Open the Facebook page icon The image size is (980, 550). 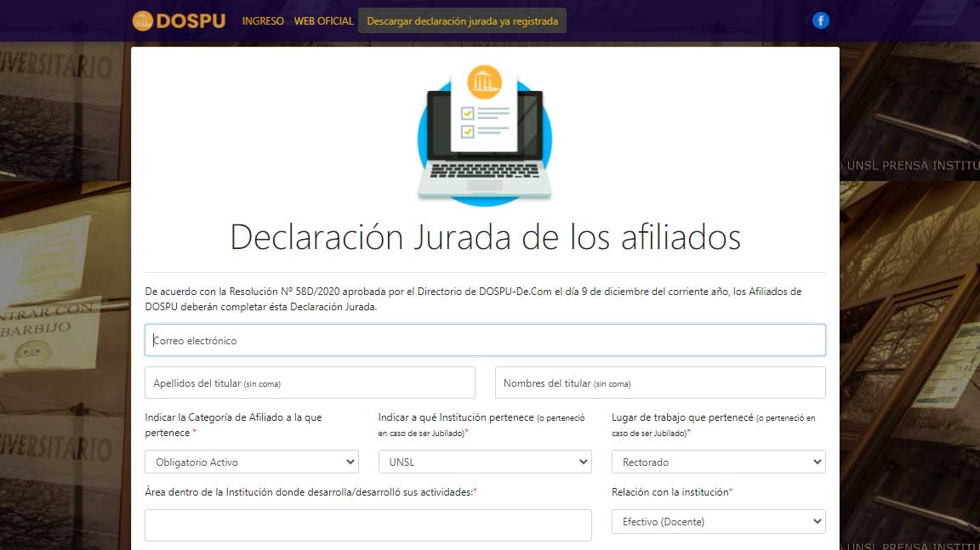pyautogui.click(x=821, y=20)
